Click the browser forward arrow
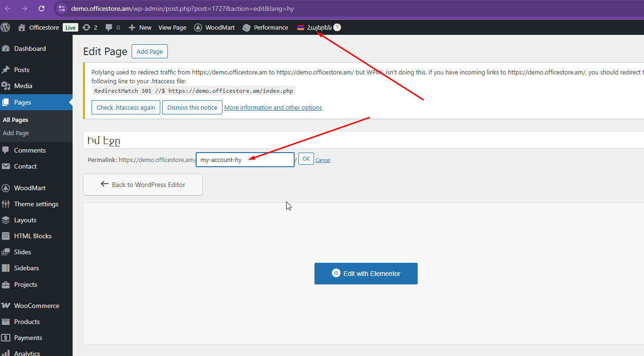This screenshot has width=644, height=356. click(25, 8)
